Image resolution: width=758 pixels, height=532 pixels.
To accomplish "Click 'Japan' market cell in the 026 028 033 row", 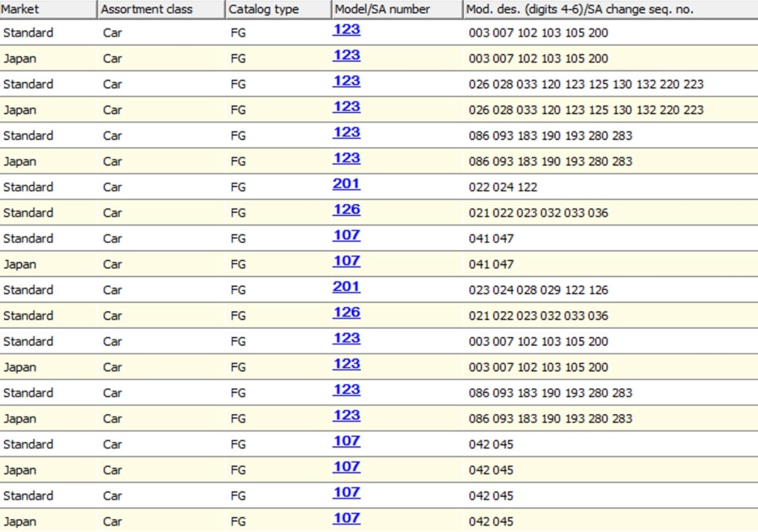I will click(x=20, y=110).
